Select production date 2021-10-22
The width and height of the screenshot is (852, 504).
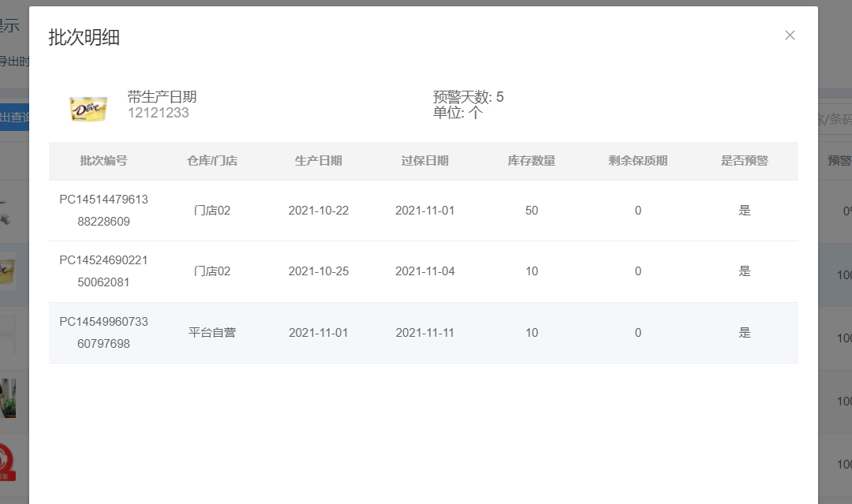tap(319, 211)
